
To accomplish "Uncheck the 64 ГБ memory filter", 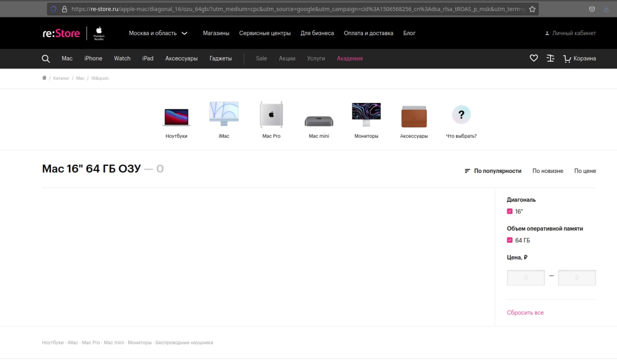I will click(510, 240).
